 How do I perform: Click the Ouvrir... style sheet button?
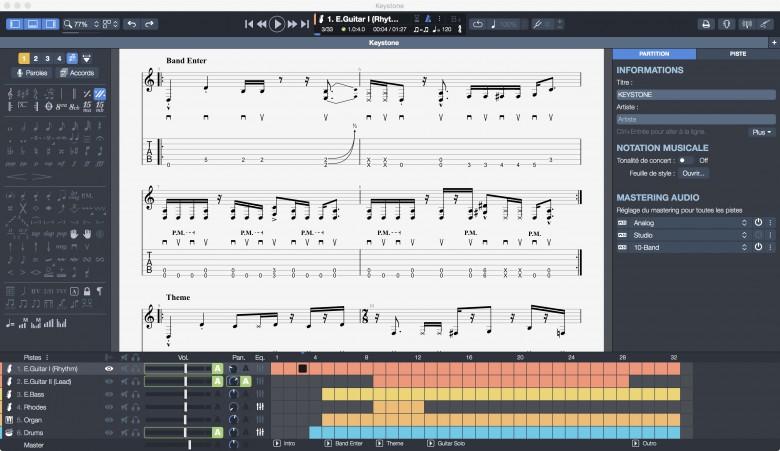pos(694,173)
